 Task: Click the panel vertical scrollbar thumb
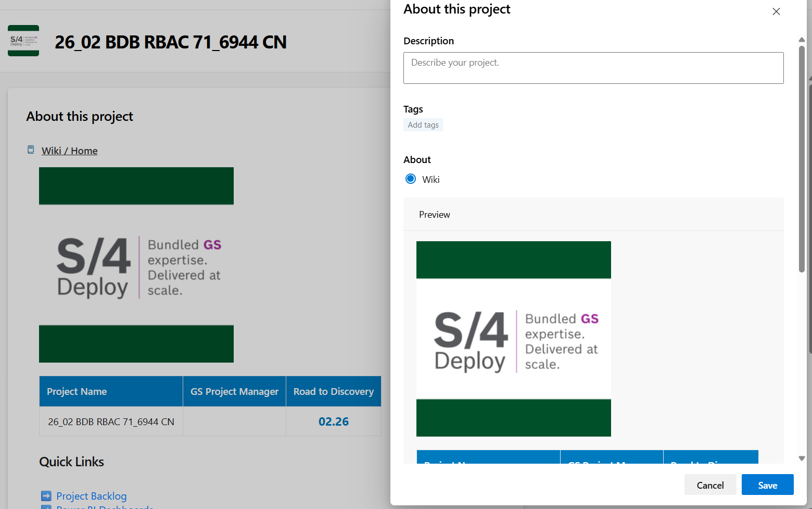(802, 159)
